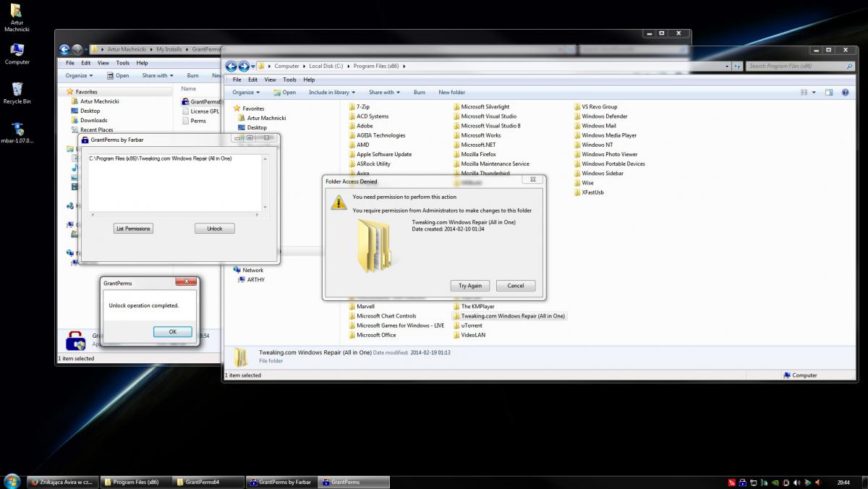Refresh the Program Files (x86) address bar

click(x=738, y=66)
